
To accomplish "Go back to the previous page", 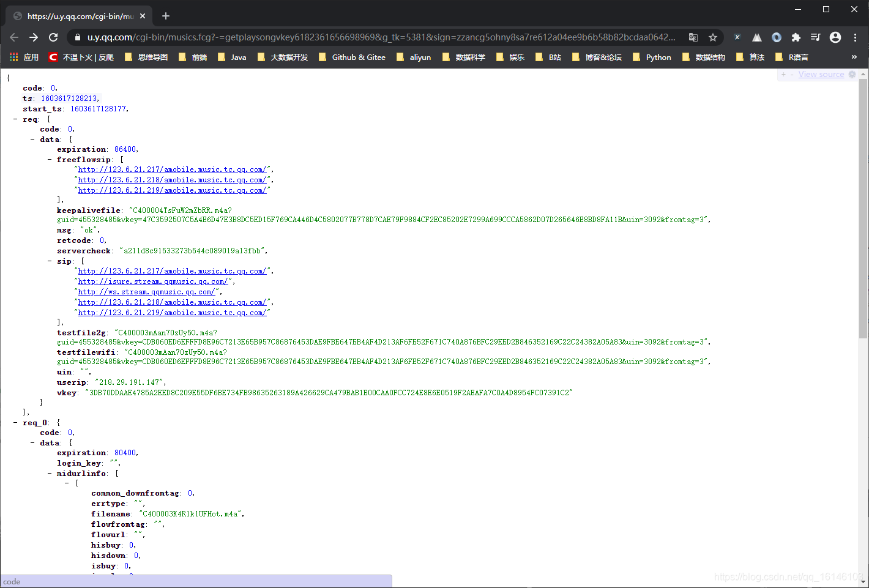I will click(x=14, y=37).
